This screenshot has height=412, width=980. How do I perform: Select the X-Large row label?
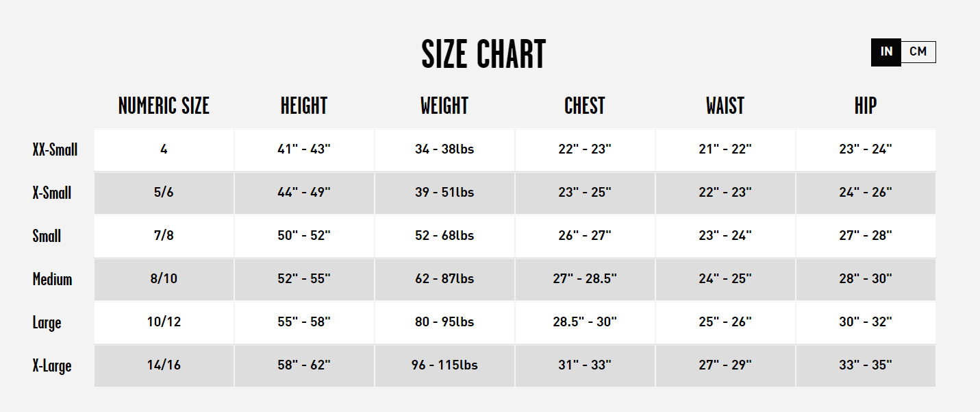[x=52, y=365]
